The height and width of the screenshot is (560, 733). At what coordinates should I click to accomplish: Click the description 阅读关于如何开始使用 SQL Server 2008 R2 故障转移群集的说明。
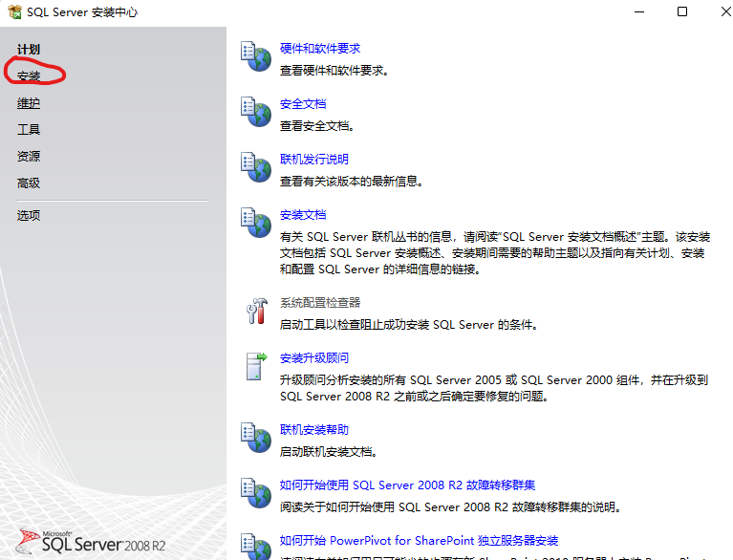tap(451, 507)
